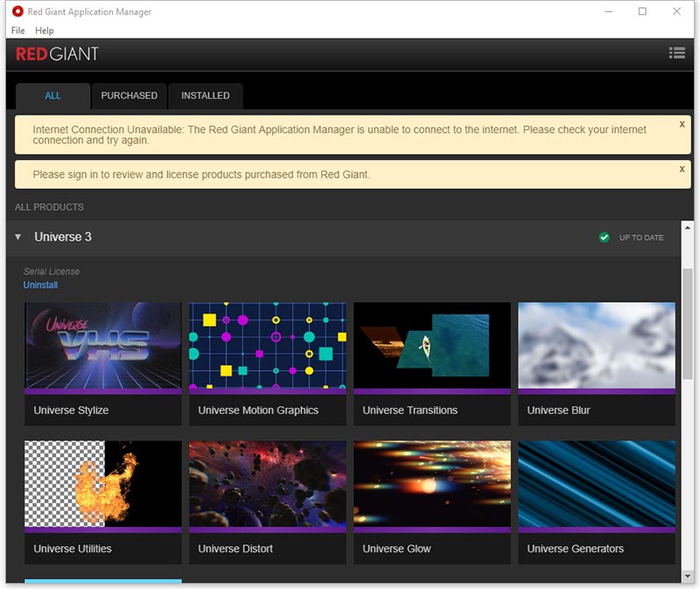
Task: Minimize the Red Giant Application Manager window
Action: (x=608, y=11)
